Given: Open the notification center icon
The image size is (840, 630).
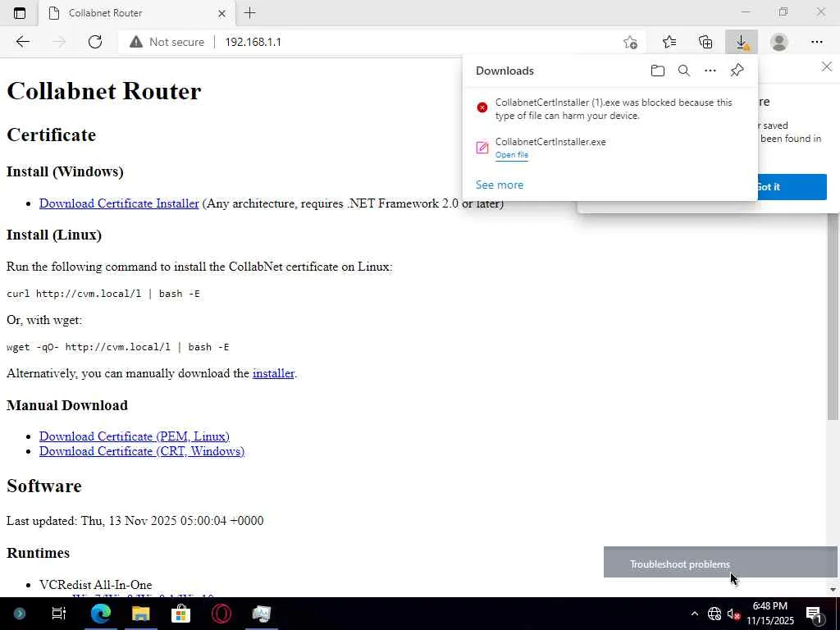Looking at the screenshot, I should point(815,614).
